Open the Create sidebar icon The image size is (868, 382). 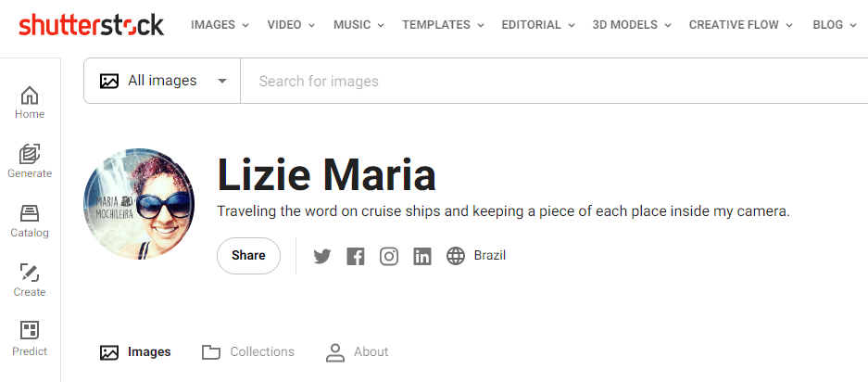[30, 280]
